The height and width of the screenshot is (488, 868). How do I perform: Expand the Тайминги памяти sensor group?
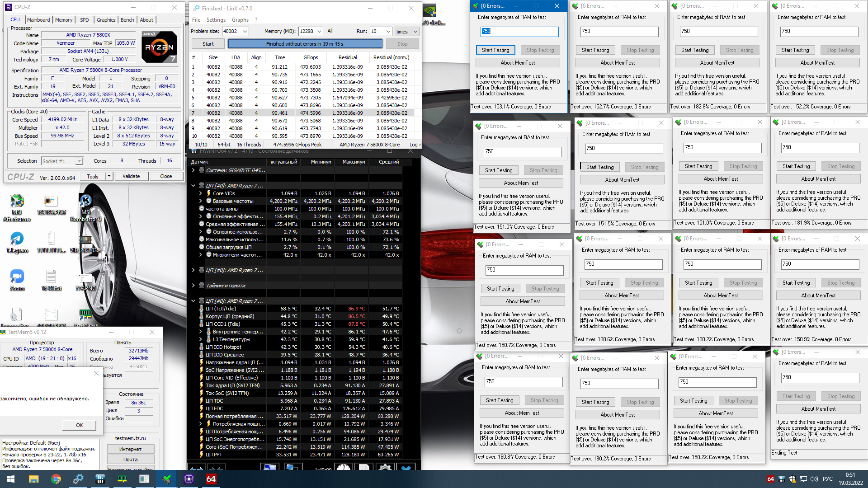click(193, 286)
